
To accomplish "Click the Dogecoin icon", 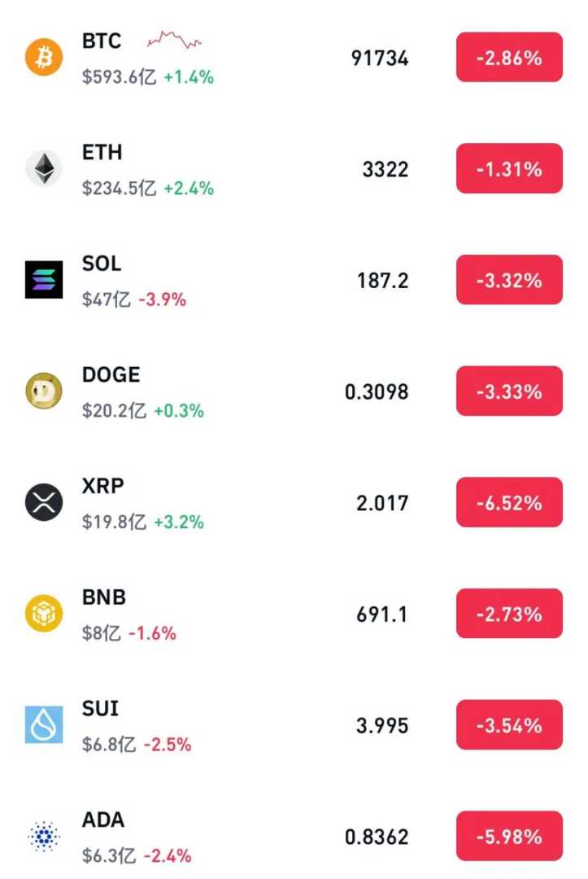I will 44,391.
